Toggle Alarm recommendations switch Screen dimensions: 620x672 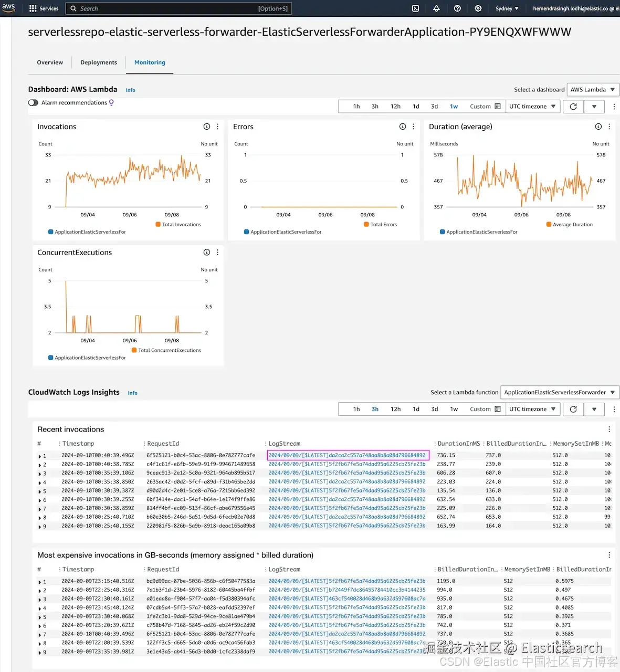tap(33, 103)
